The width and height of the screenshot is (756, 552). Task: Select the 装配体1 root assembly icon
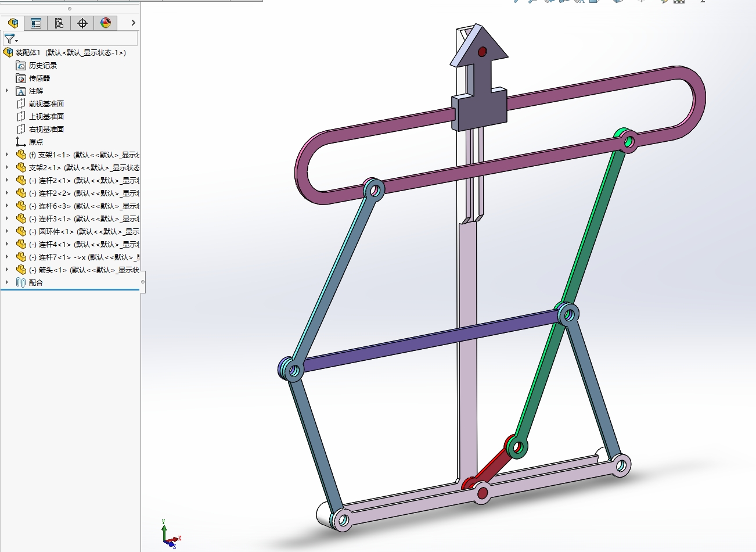[x=8, y=52]
